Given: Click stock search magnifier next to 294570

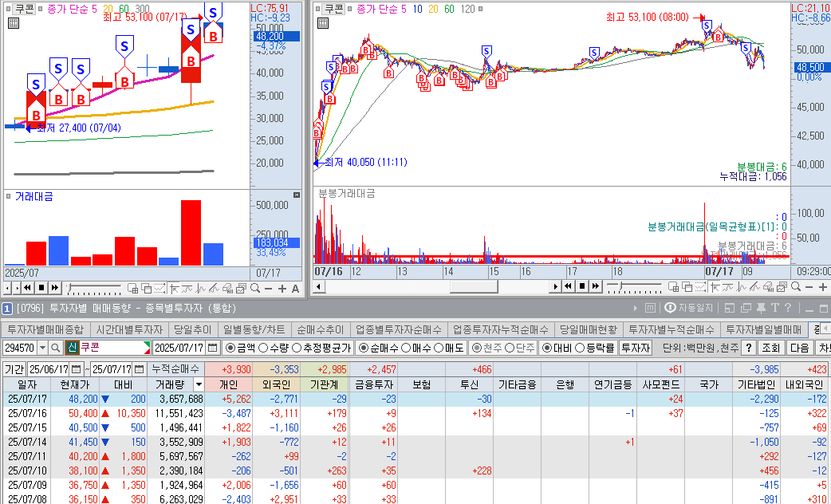Looking at the screenshot, I should tap(55, 348).
